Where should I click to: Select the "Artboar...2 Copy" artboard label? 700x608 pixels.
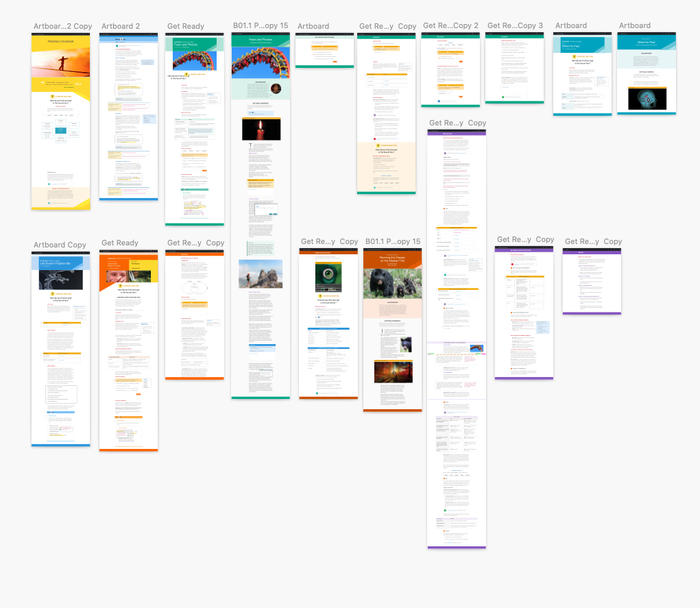[x=63, y=26]
